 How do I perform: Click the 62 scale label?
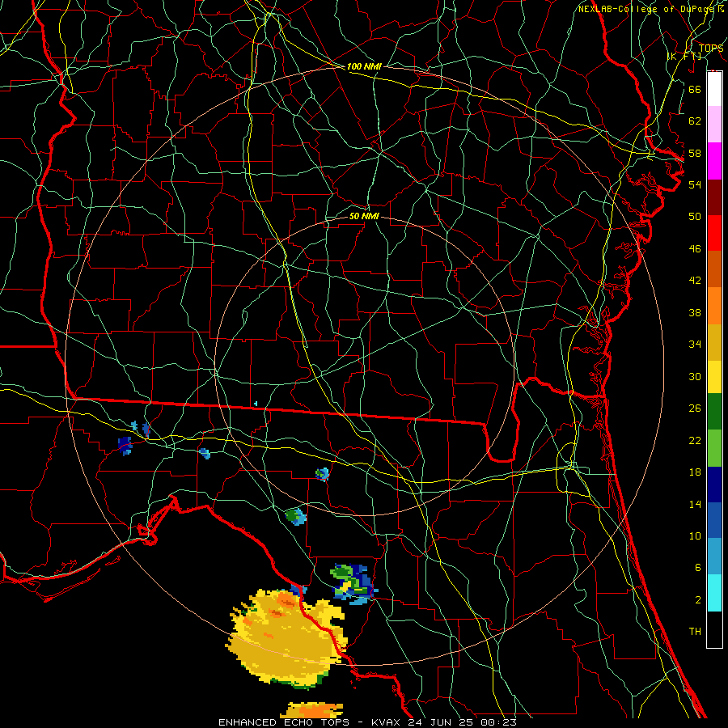click(695, 121)
